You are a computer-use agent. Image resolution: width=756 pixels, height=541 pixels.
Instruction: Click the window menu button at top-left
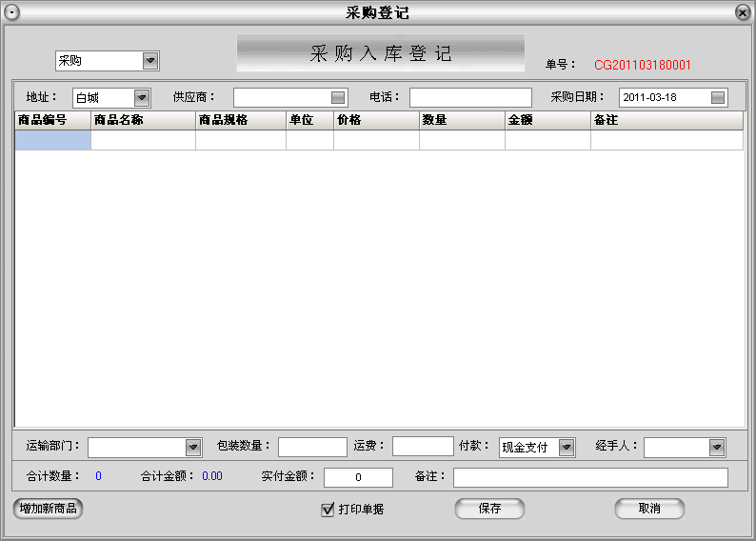(x=12, y=12)
